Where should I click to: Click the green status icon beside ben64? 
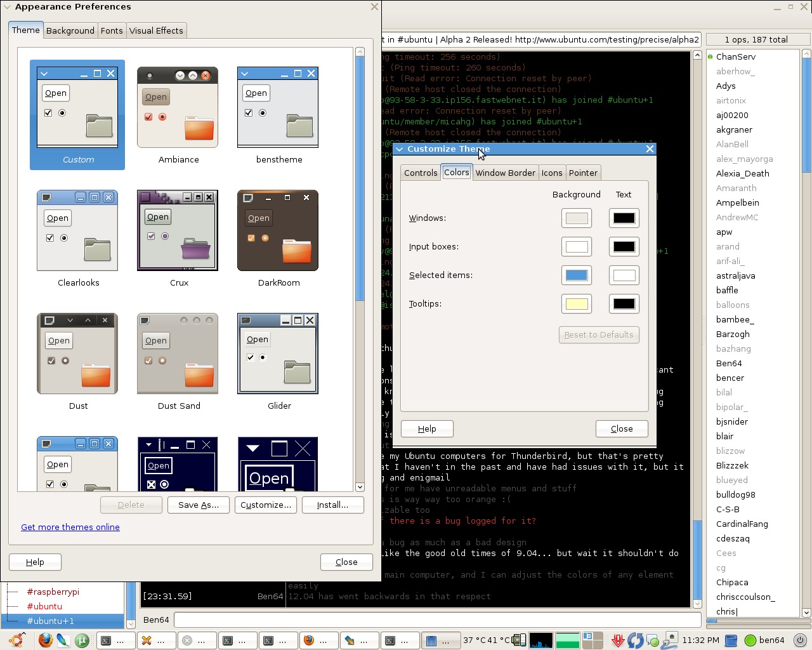[x=750, y=640]
